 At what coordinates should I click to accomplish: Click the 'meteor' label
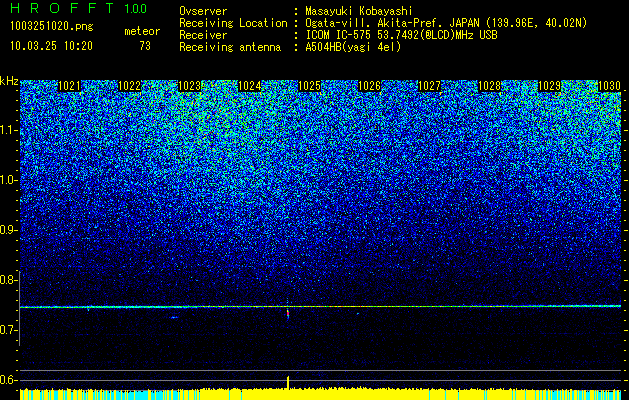tap(142, 31)
